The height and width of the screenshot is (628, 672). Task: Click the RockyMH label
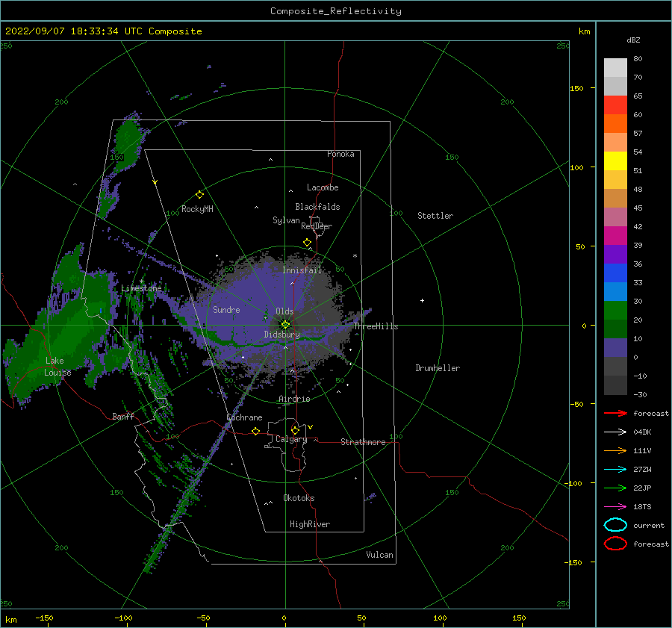(198, 209)
